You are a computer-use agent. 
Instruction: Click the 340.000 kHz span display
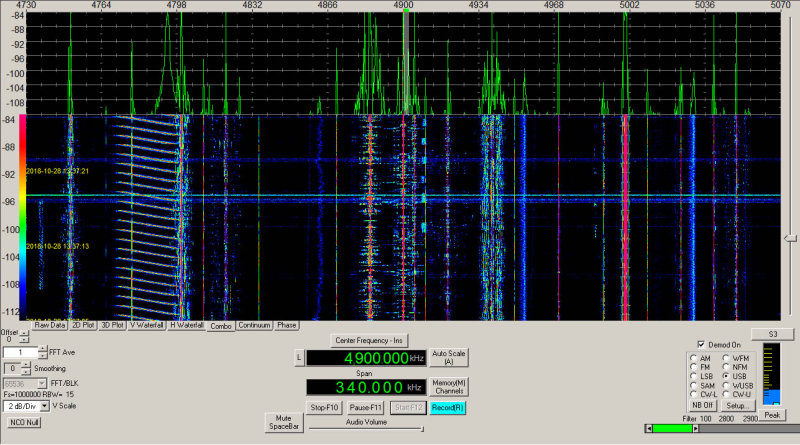[366, 387]
